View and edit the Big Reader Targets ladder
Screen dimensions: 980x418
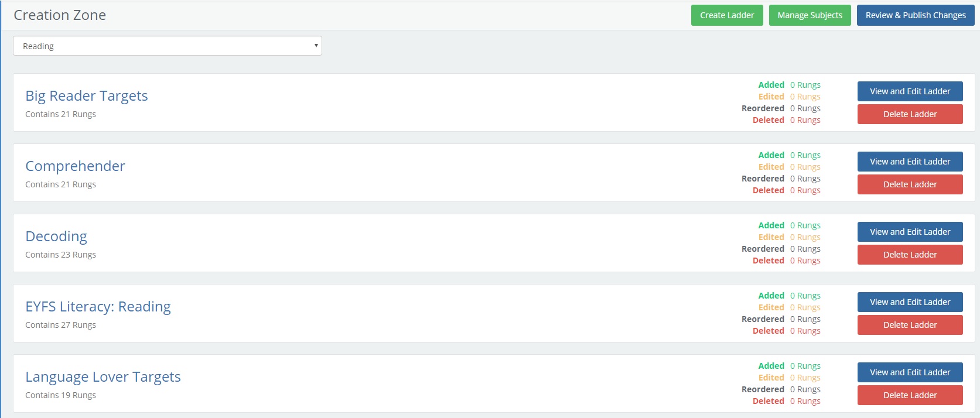[x=909, y=91]
